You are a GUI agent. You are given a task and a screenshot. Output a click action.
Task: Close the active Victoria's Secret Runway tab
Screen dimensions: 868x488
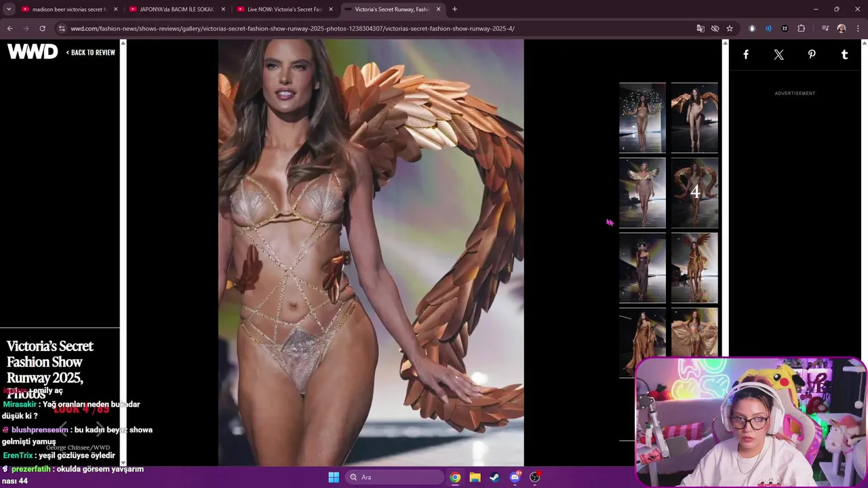tap(439, 9)
